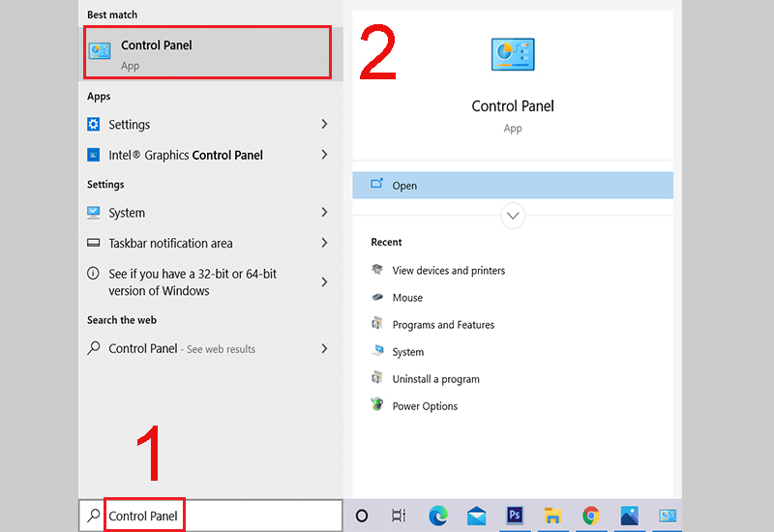Open Photoshop from the taskbar
Image resolution: width=774 pixels, height=532 pixels.
click(515, 516)
